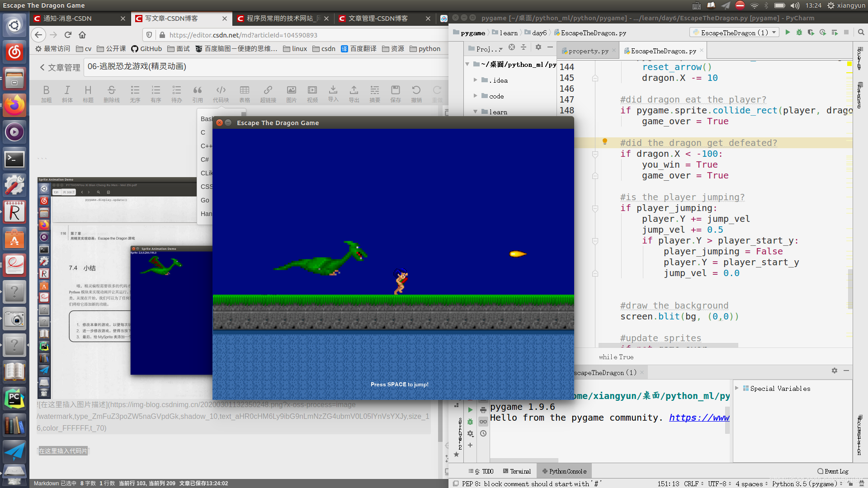Open the pygame community https link
868x488 pixels.
click(x=699, y=418)
